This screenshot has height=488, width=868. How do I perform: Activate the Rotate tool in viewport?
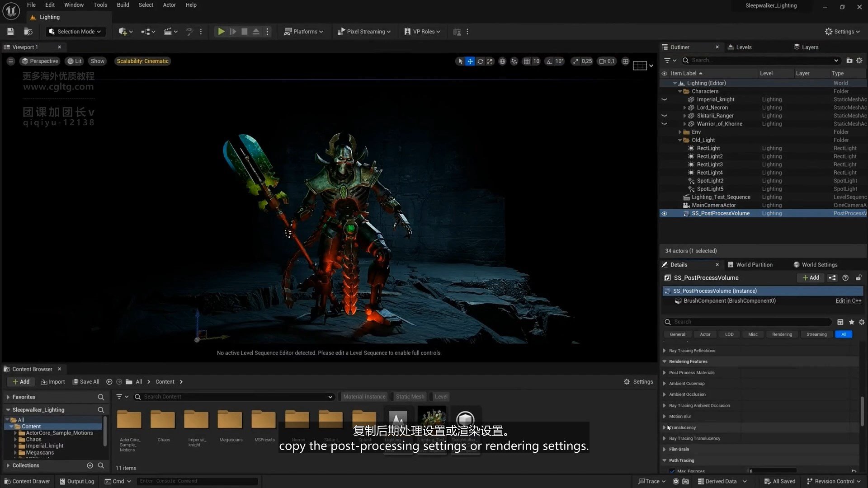480,61
